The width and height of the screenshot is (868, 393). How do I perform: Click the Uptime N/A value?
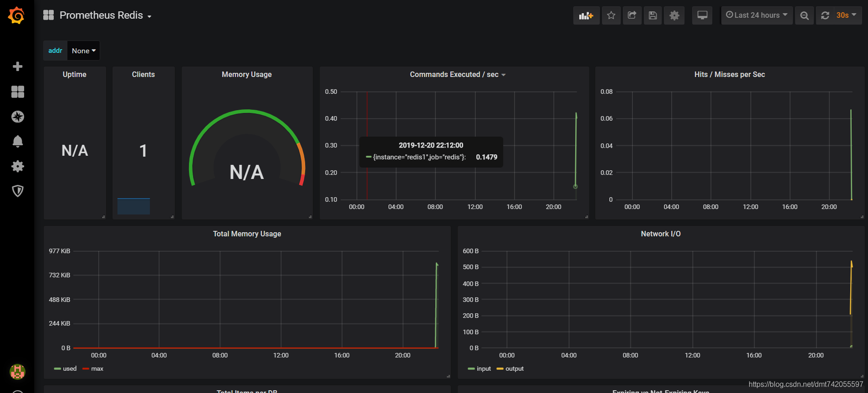click(75, 151)
